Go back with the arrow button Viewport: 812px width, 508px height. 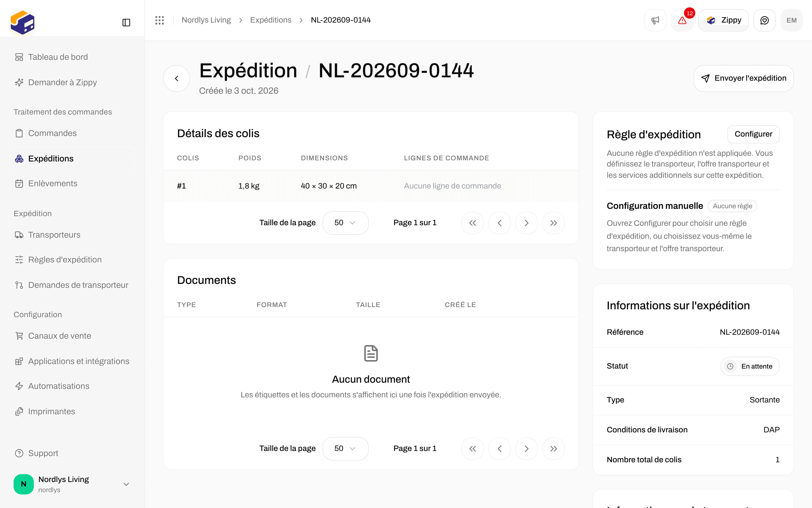click(176, 78)
